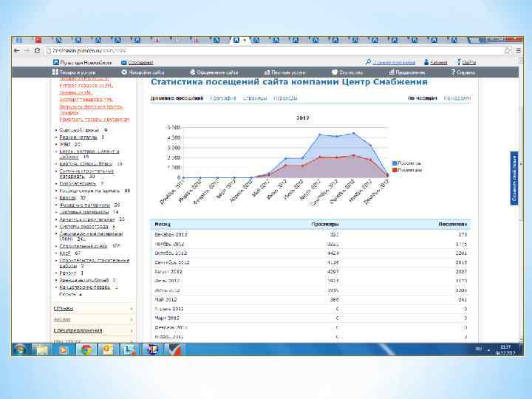The height and width of the screenshot is (399, 532).
Task: Click the blue Просмотры legend swatch
Action: 395,163
